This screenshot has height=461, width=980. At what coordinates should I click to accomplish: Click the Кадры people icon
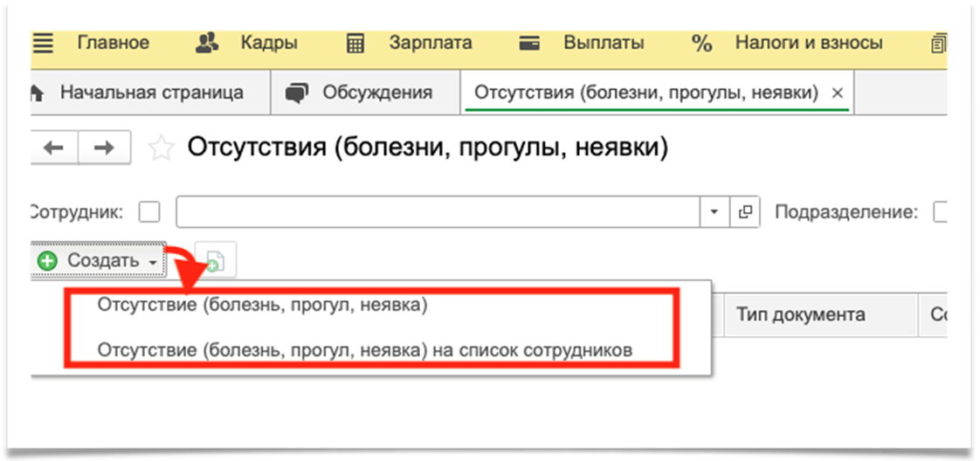pyautogui.click(x=207, y=43)
